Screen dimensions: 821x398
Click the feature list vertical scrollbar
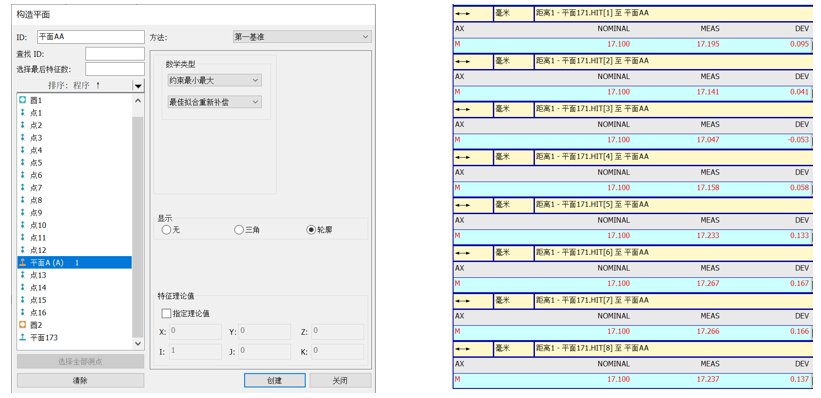tap(138, 222)
